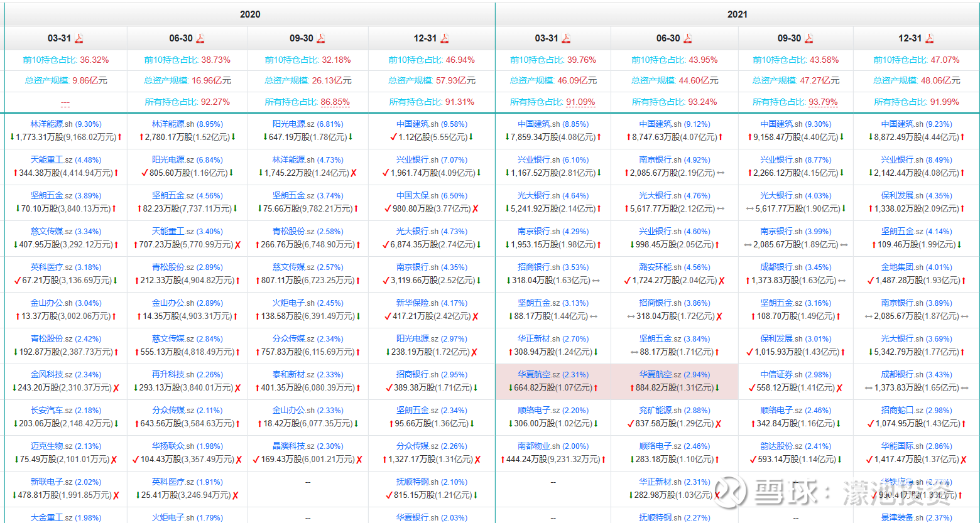
Task: Open the 泰和新材 stock link
Action: pos(289,375)
